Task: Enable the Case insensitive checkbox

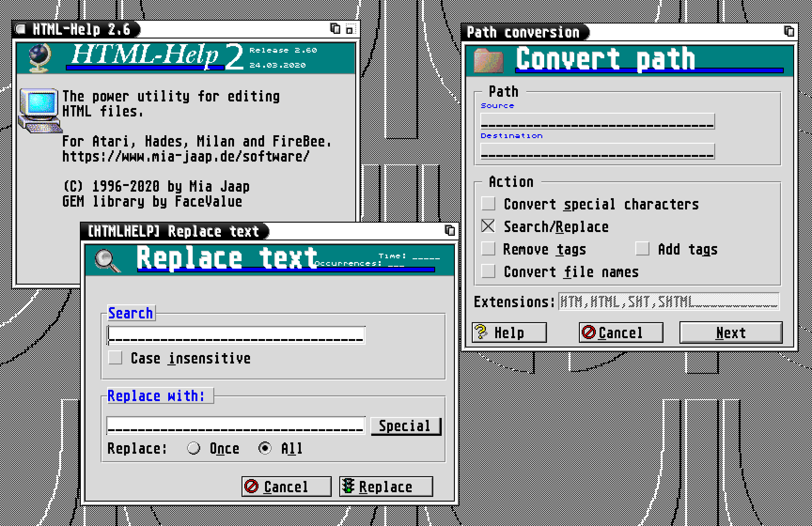Action: 114,358
